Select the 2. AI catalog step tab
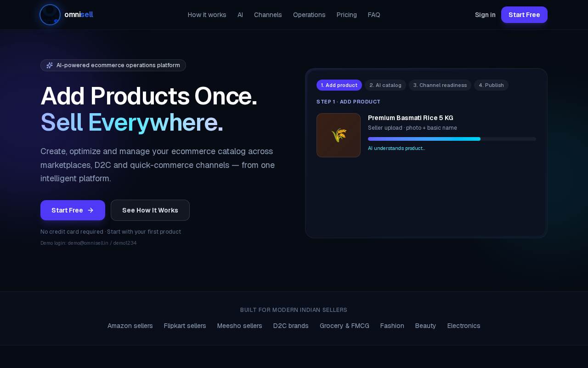The height and width of the screenshot is (368, 588). (x=385, y=85)
